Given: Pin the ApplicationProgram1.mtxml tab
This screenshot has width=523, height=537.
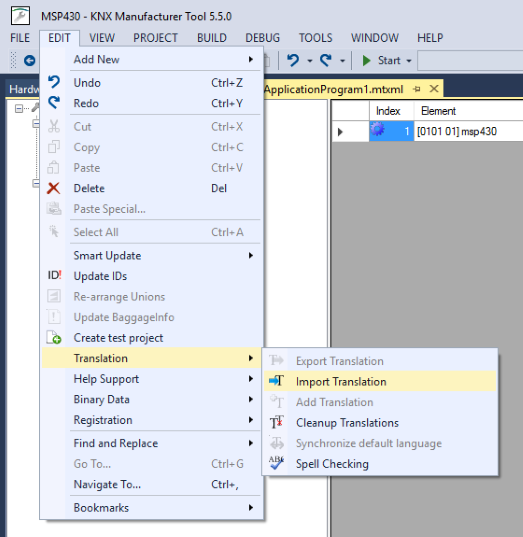Looking at the screenshot, I should point(417,89).
